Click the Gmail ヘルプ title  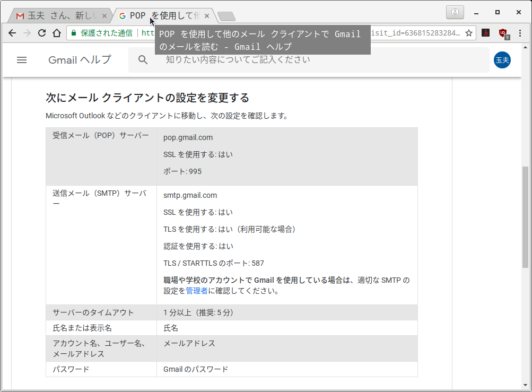[x=80, y=60]
